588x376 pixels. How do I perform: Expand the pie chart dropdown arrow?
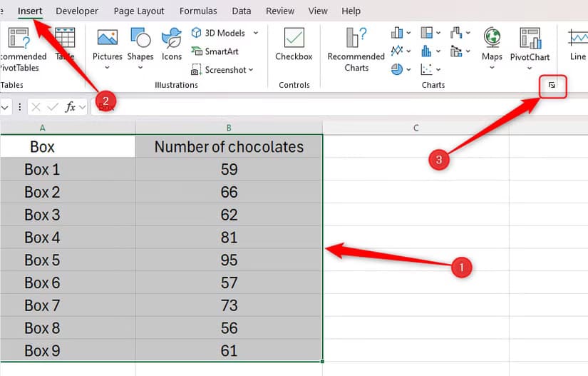click(408, 69)
